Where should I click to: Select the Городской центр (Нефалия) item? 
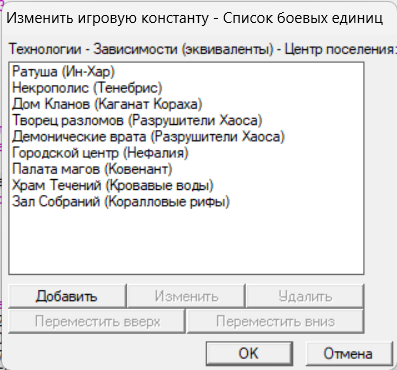(100, 153)
